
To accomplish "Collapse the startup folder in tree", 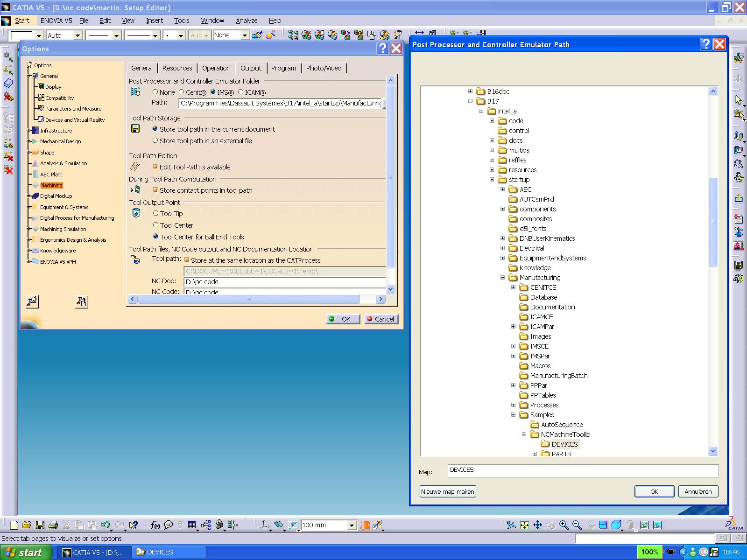I will tap(492, 179).
